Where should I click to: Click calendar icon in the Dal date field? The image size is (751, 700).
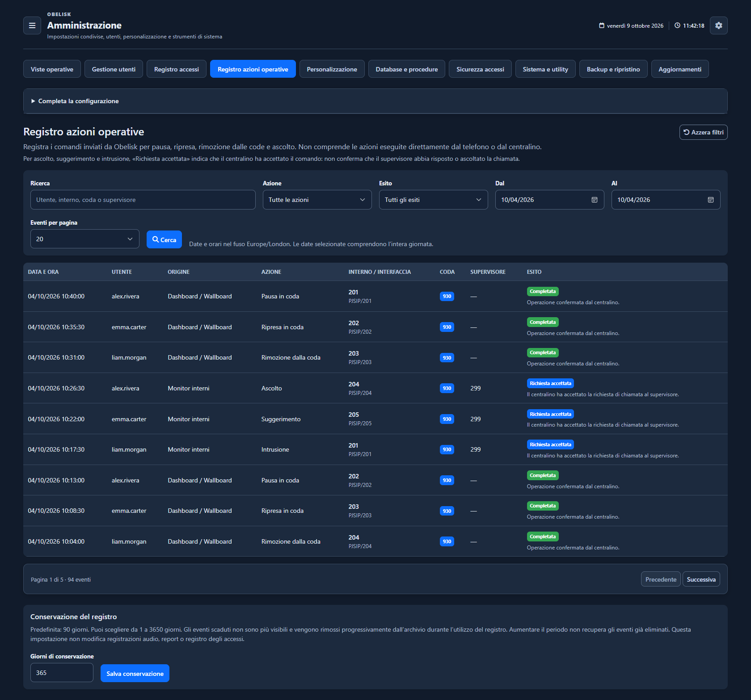coord(595,200)
